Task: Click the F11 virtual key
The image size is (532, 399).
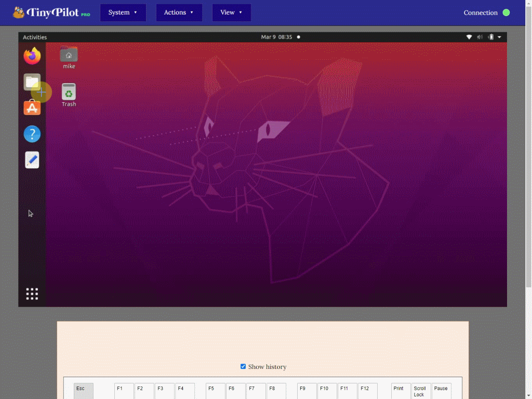Action: click(348, 391)
